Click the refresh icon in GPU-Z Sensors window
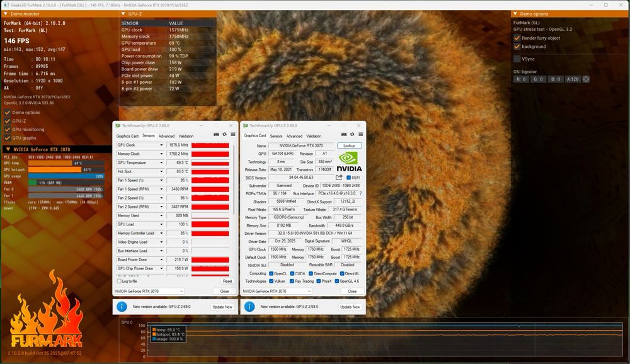Viewport: 630px width, 364px height. [x=225, y=135]
